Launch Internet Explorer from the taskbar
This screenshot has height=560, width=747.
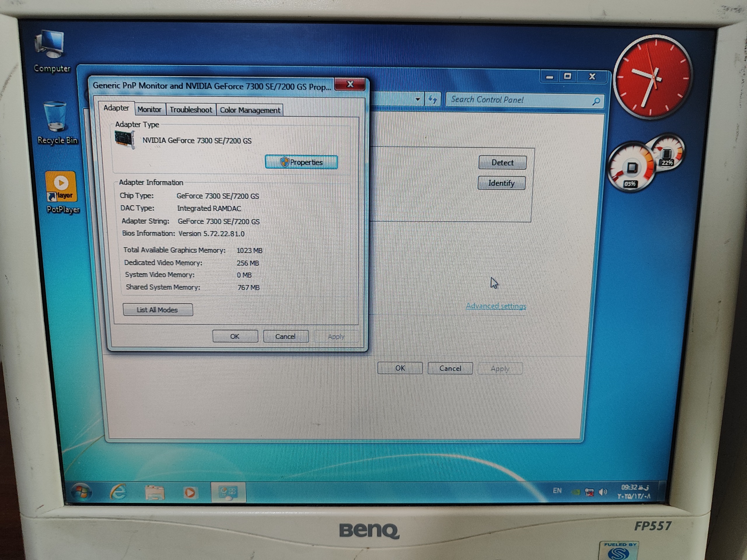point(118,492)
